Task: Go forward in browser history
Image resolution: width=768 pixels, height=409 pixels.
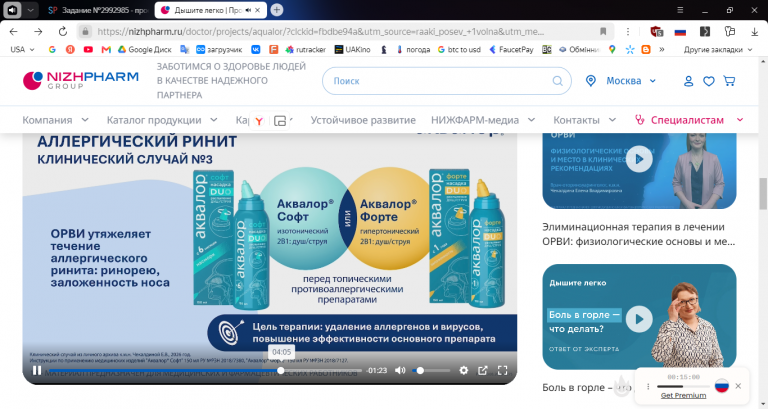Action: point(38,31)
